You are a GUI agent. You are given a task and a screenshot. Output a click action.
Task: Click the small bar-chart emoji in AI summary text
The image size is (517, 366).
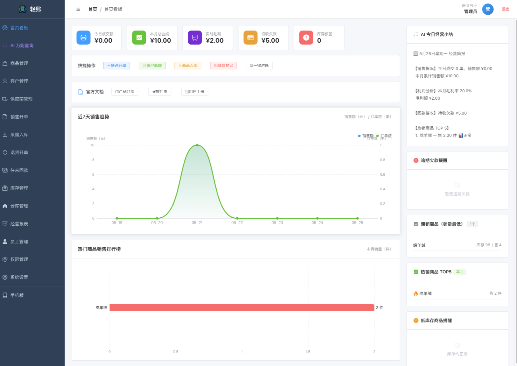coord(461,135)
